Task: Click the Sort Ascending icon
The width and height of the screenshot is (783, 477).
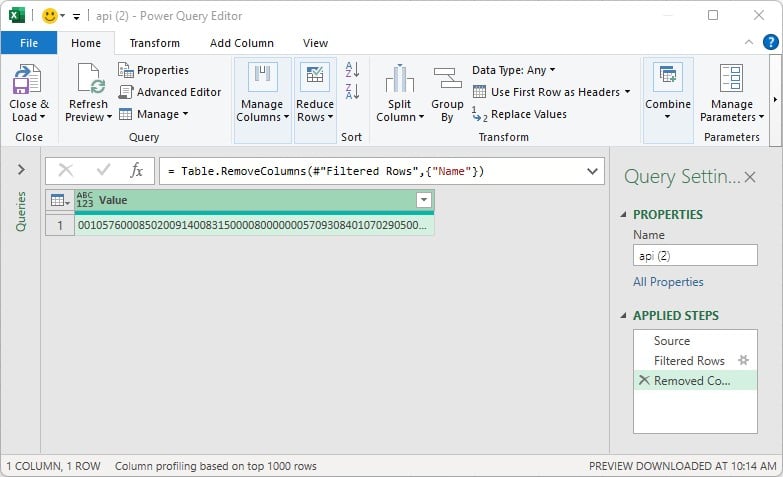Action: tap(352, 70)
